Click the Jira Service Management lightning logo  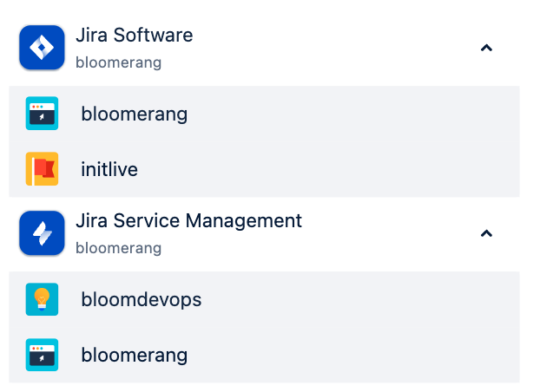pyautogui.click(x=42, y=233)
